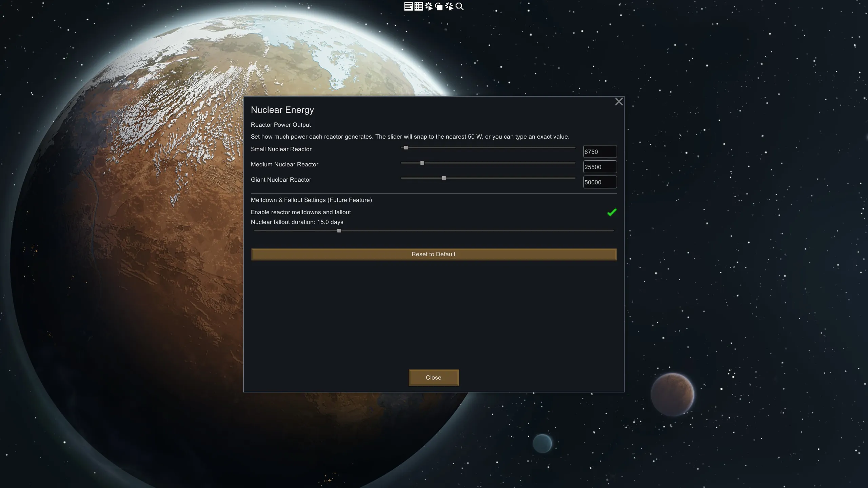Image resolution: width=868 pixels, height=488 pixels.
Task: Focus the Medium Nuclear Reactor field showing 25500
Action: [599, 167]
